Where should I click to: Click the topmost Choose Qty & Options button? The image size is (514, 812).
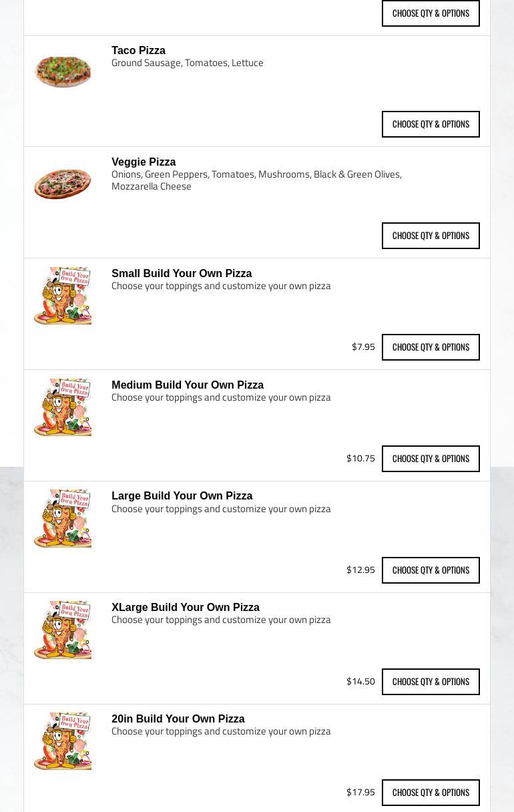point(431,13)
